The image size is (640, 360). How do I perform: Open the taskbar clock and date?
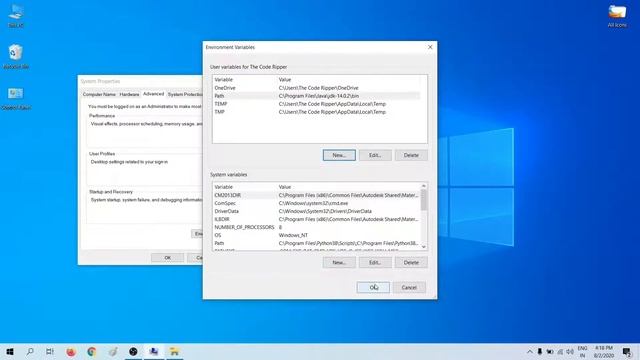point(604,351)
